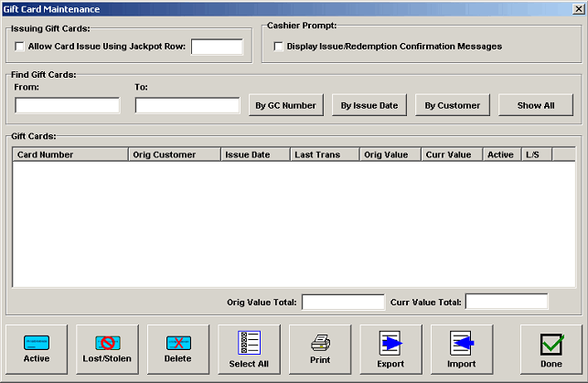This screenshot has height=383, width=588.
Task: Search gift cards By Customer
Action: [x=452, y=105]
